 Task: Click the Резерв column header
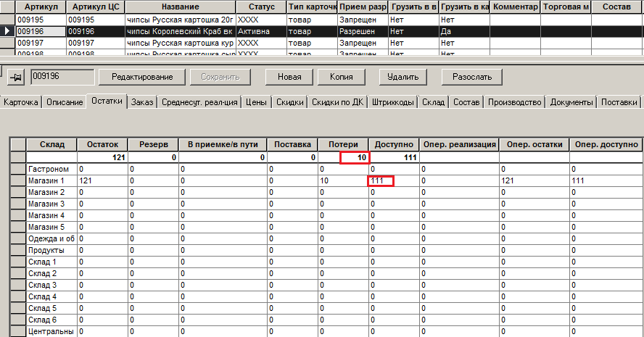[153, 144]
